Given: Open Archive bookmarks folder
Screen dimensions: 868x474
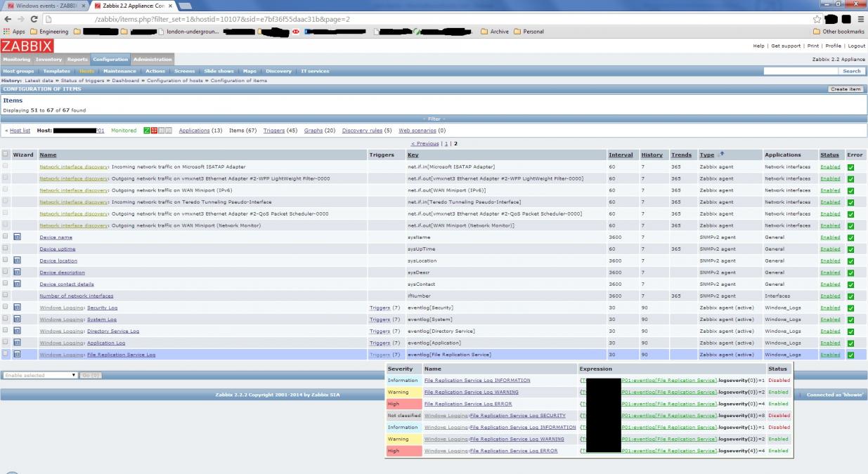Looking at the screenshot, I should (495, 31).
